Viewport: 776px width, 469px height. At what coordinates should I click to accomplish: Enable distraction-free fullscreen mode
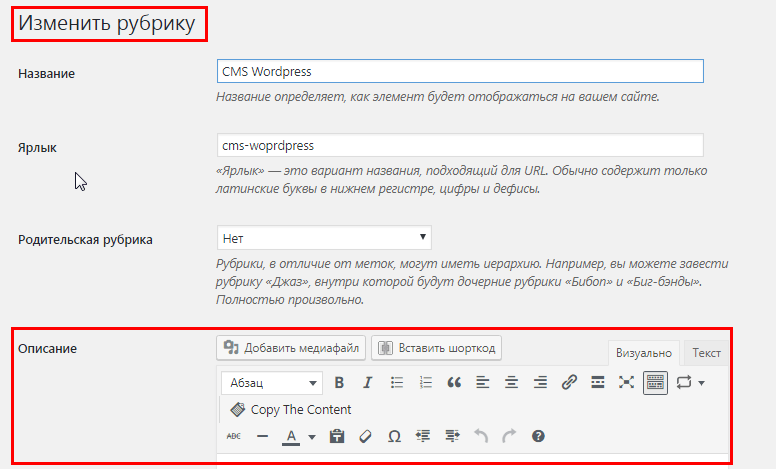point(627,382)
